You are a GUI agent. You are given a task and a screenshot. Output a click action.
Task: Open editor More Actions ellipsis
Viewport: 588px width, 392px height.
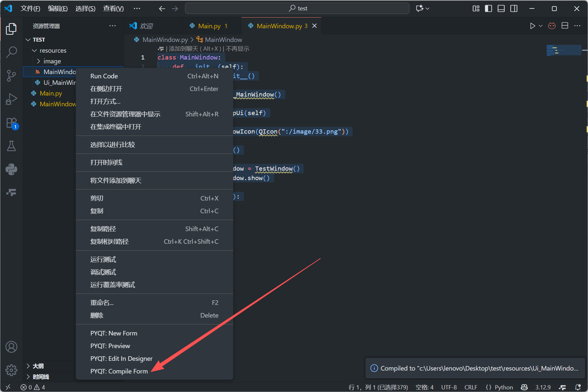tap(577, 26)
